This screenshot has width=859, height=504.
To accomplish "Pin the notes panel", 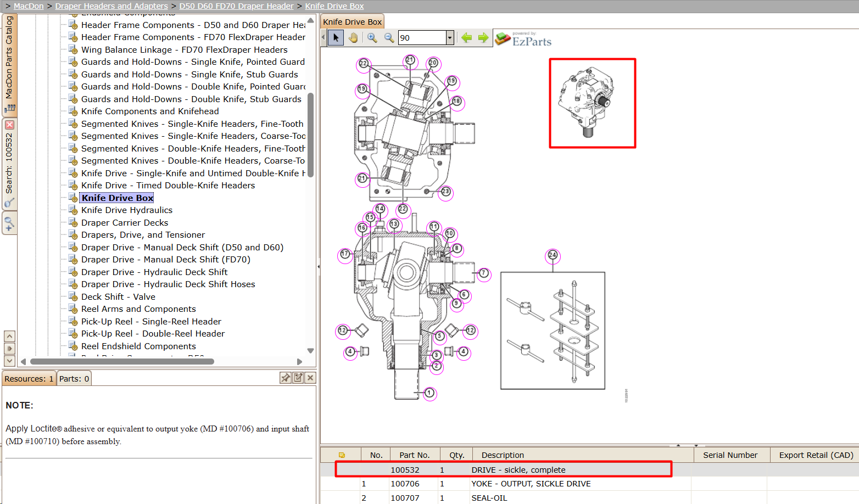I will [x=286, y=378].
